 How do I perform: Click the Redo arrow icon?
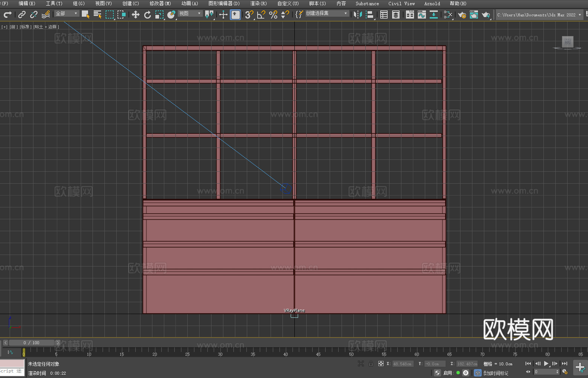pos(7,14)
